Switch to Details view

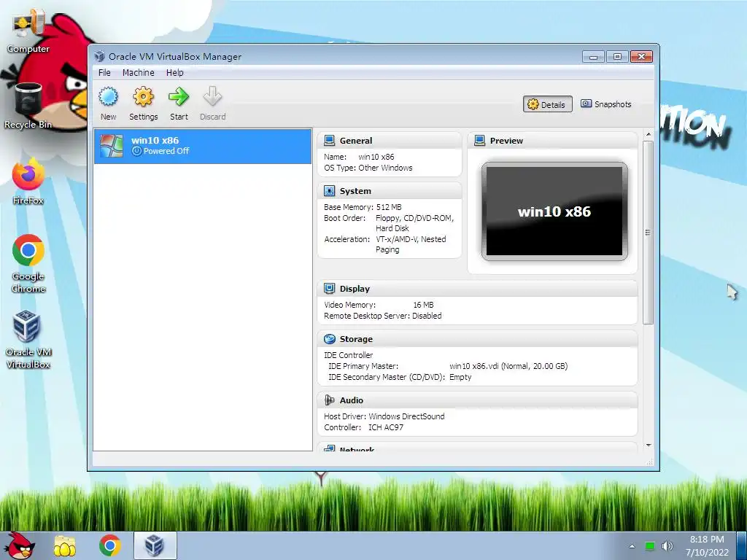click(x=547, y=104)
